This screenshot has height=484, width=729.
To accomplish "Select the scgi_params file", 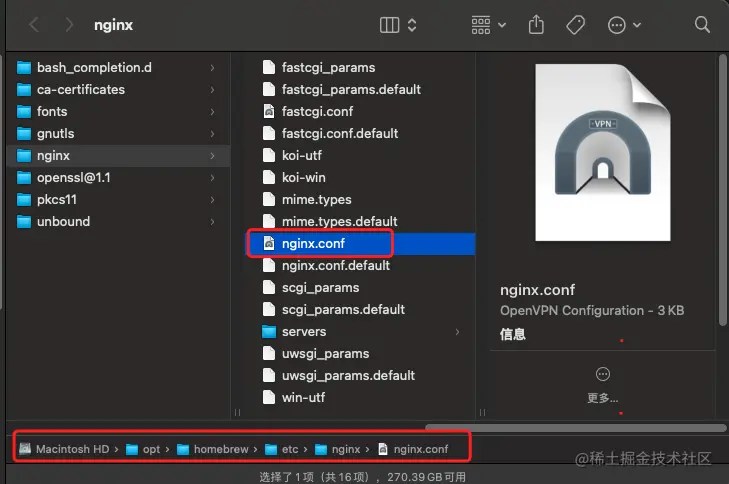I will click(x=360, y=288).
